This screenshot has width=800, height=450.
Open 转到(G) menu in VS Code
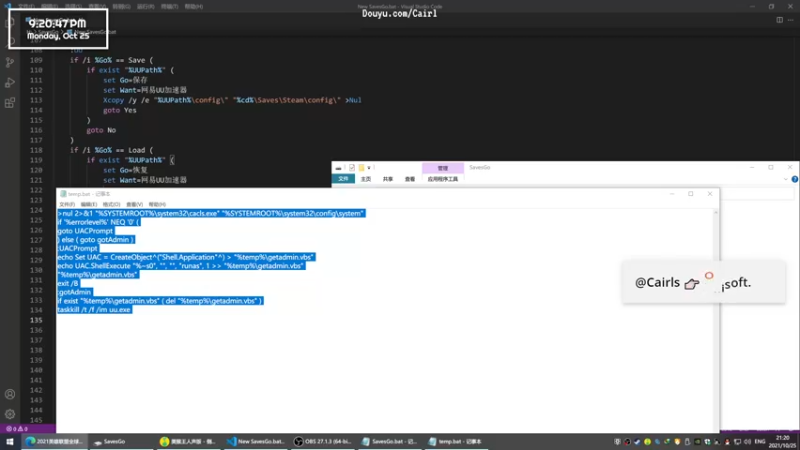(x=121, y=7)
